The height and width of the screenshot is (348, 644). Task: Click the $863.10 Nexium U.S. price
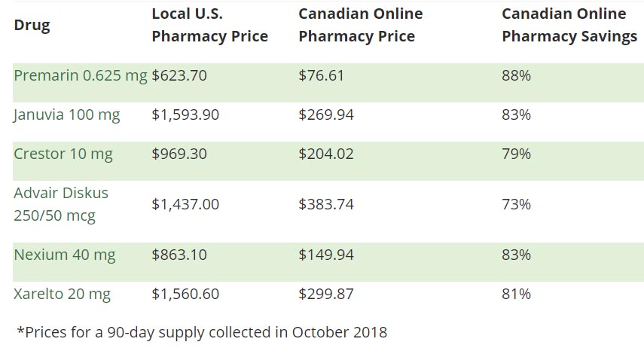point(179,255)
